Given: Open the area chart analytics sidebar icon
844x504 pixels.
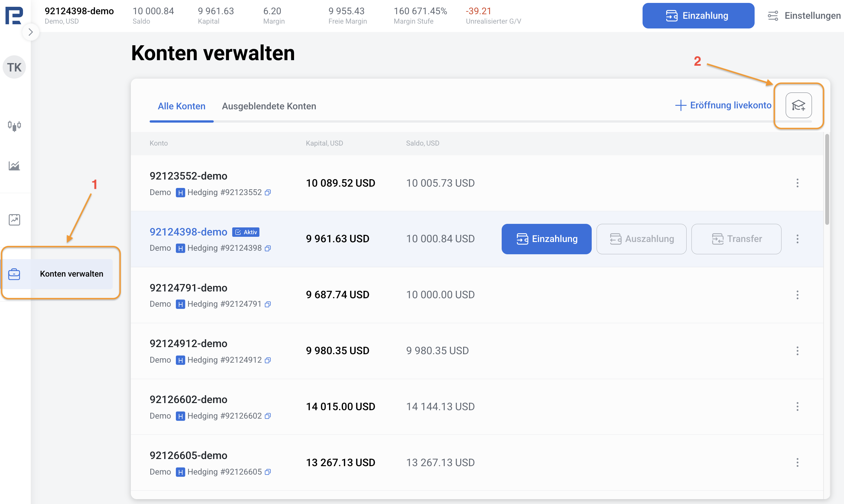Looking at the screenshot, I should tap(14, 166).
